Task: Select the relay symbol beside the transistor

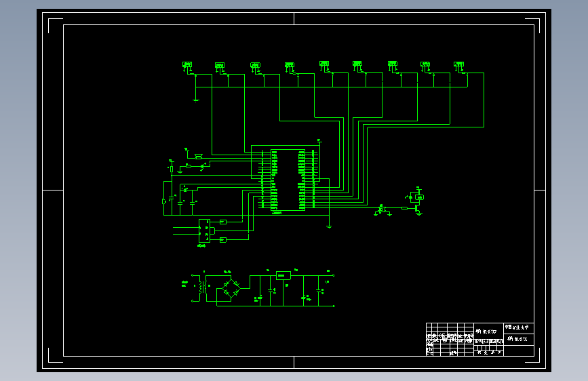Action: tap(419, 197)
